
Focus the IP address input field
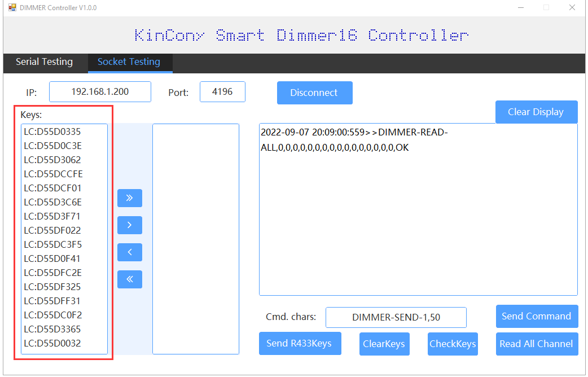[100, 92]
